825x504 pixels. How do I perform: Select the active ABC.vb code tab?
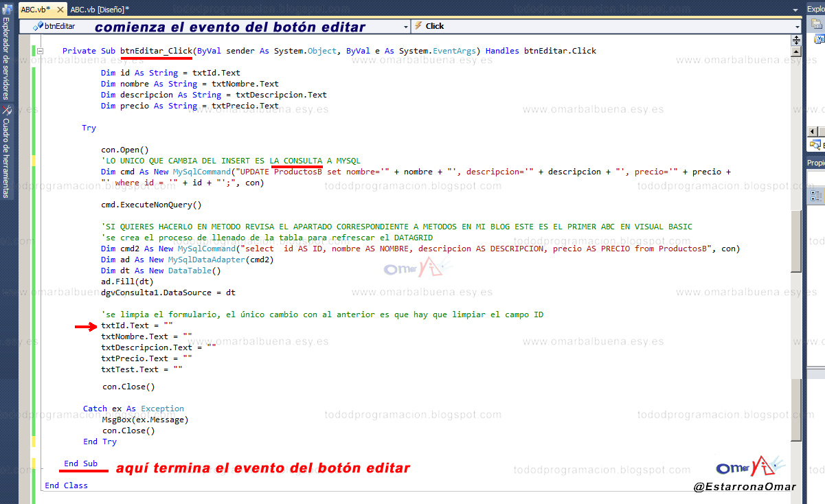31,10
